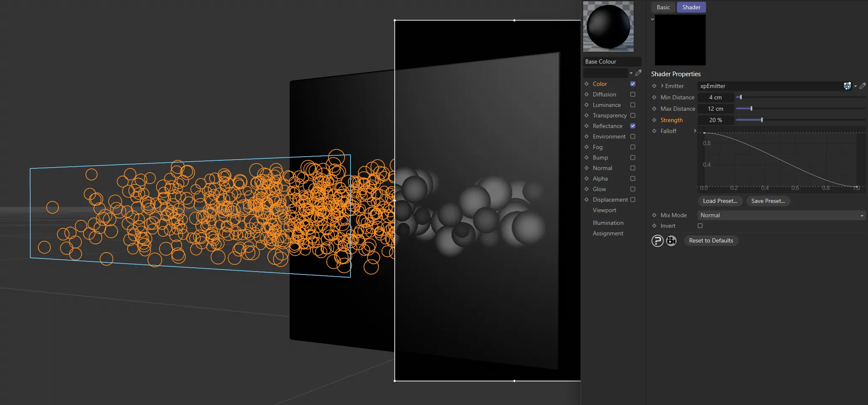Activate the Emitter object picker eyedropper

(x=863, y=86)
